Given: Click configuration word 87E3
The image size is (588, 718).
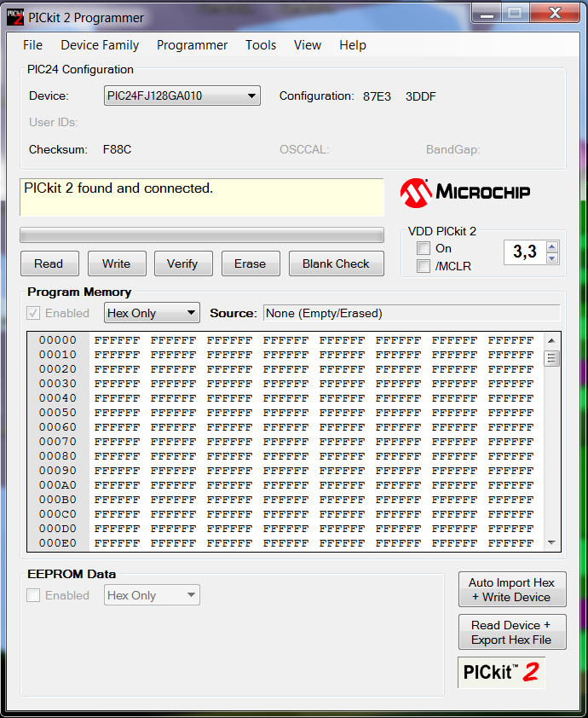Looking at the screenshot, I should (x=377, y=96).
